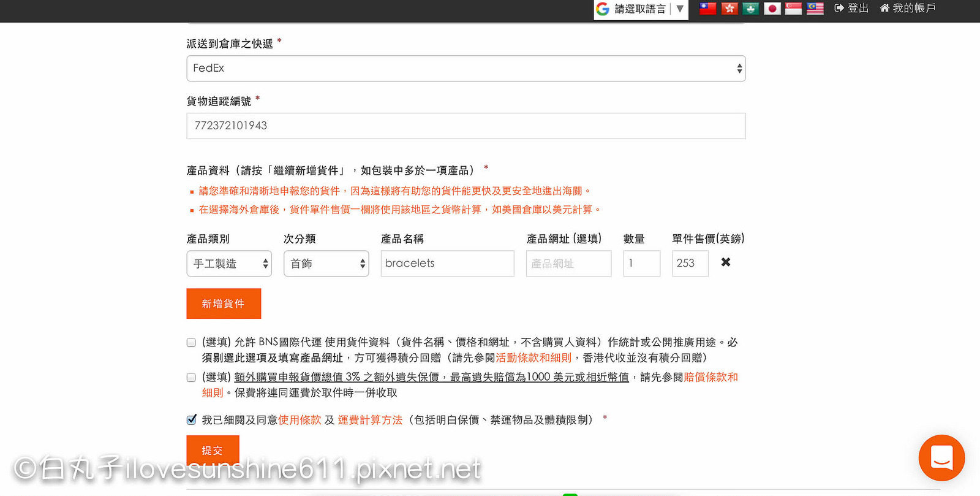Open Google language selector 請選取語言
This screenshot has width=980, height=496.
(x=641, y=9)
